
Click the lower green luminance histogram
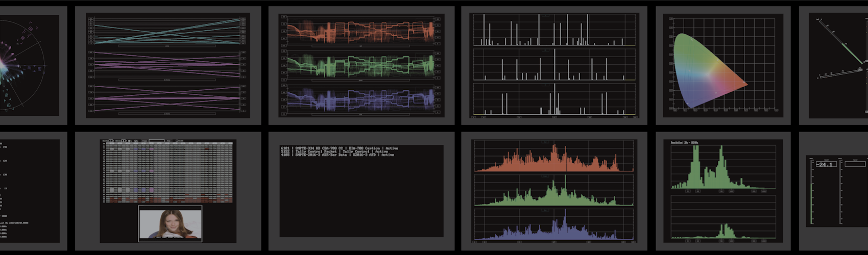pyautogui.click(x=722, y=218)
